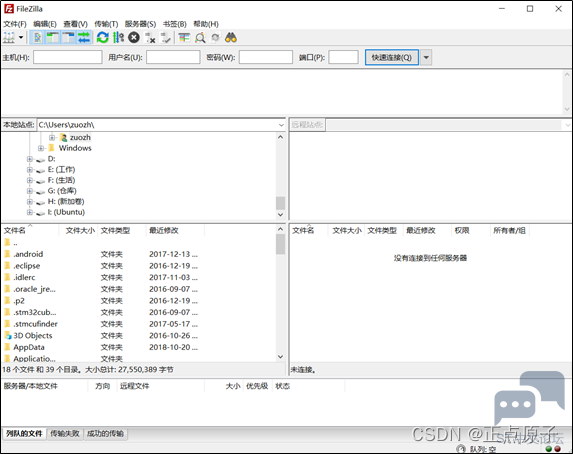Click message log scrollbar up arrow
Screen dimensions: 573x454
[567, 74]
